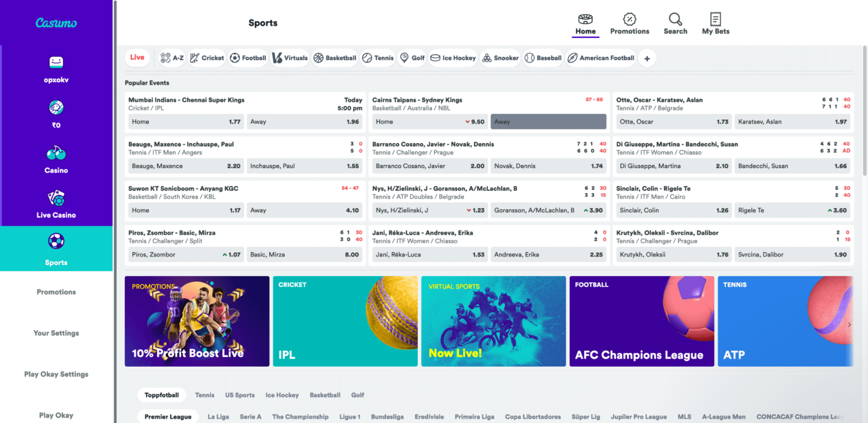
Task: Pick Goransson, A/McLachlan, B at 3.90
Action: (548, 210)
